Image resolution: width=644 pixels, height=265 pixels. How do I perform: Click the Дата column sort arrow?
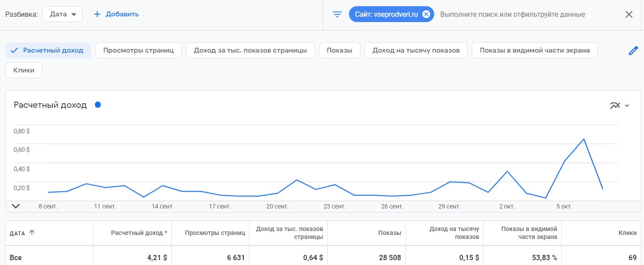point(32,233)
